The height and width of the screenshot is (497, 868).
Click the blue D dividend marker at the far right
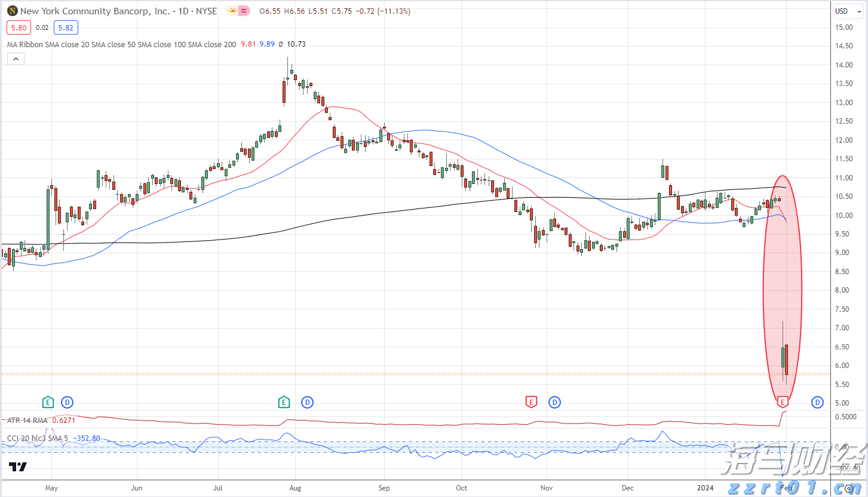pos(817,403)
